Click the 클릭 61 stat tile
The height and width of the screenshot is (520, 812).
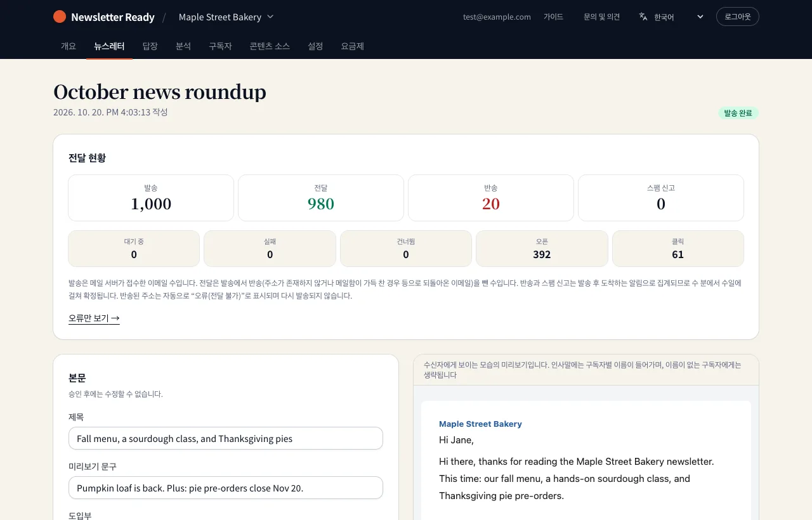678,249
